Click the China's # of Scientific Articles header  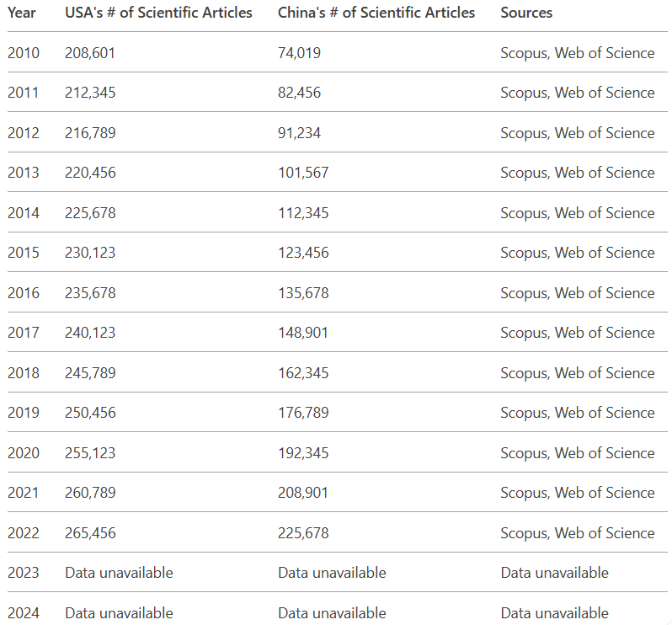[x=376, y=13]
